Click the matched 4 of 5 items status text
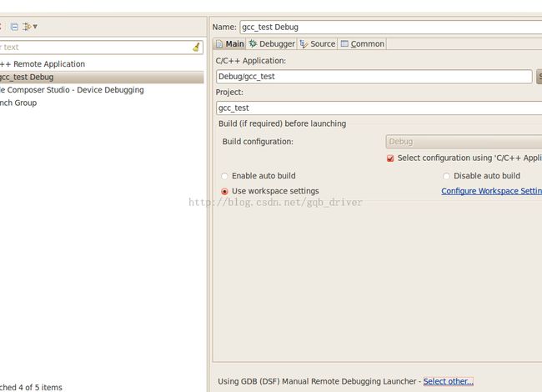The height and width of the screenshot is (392, 542). click(x=31, y=387)
